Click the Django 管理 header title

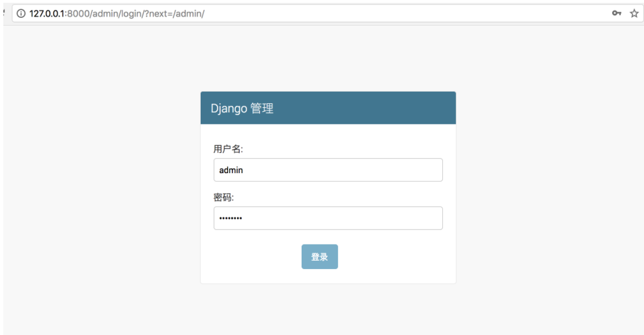tap(242, 108)
